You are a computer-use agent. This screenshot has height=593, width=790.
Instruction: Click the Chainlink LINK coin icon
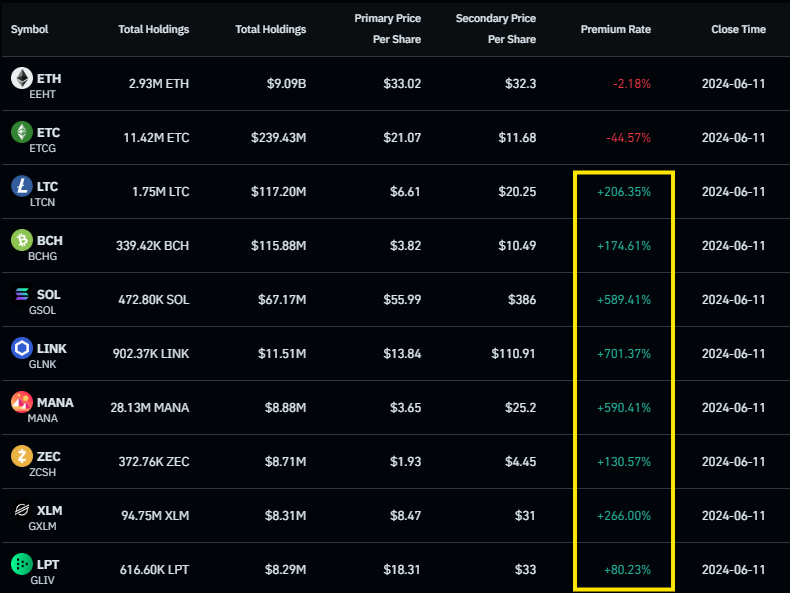[x=22, y=348]
